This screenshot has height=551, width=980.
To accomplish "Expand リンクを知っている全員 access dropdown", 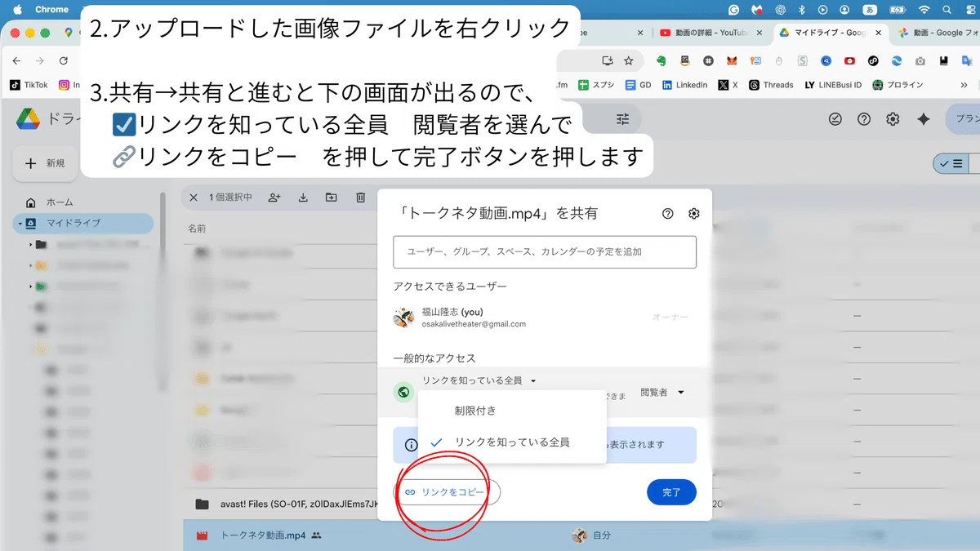I will click(479, 380).
